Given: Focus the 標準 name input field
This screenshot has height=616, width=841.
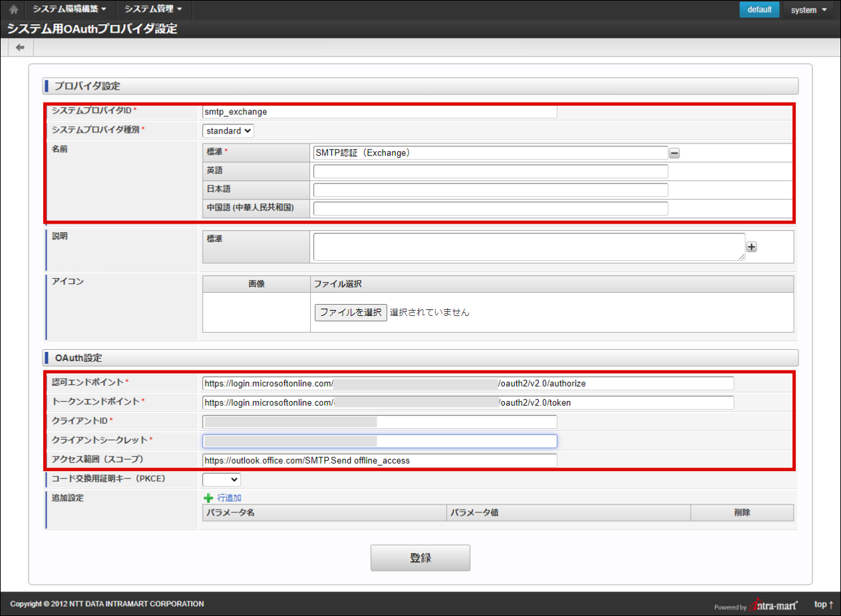Looking at the screenshot, I should (490, 153).
